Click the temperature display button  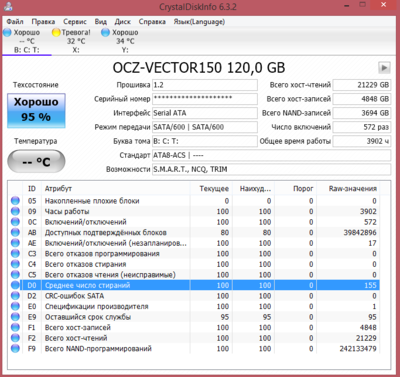pyautogui.click(x=36, y=162)
